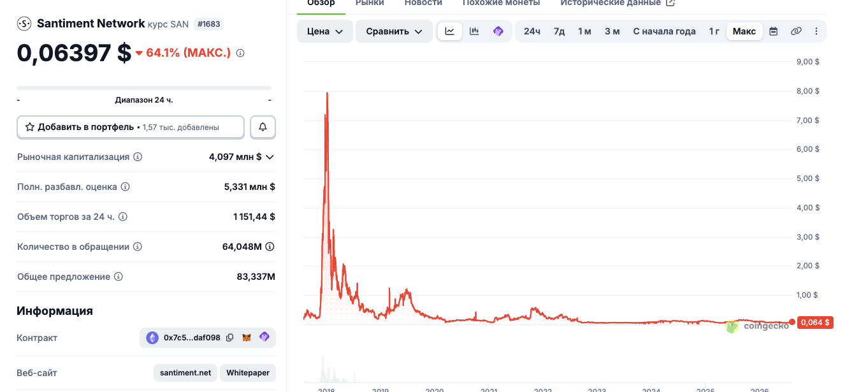Click the bell price alert button
Image resolution: width=868 pixels, height=392 pixels.
coord(263,127)
